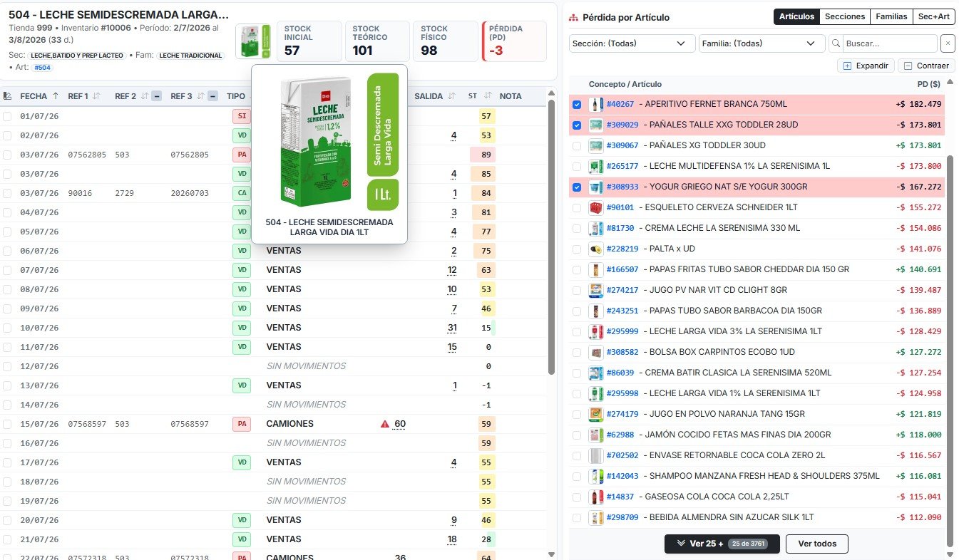Collapse the REF 3 column with its minus button
Screen dimensions: 959x560
[x=212, y=96]
